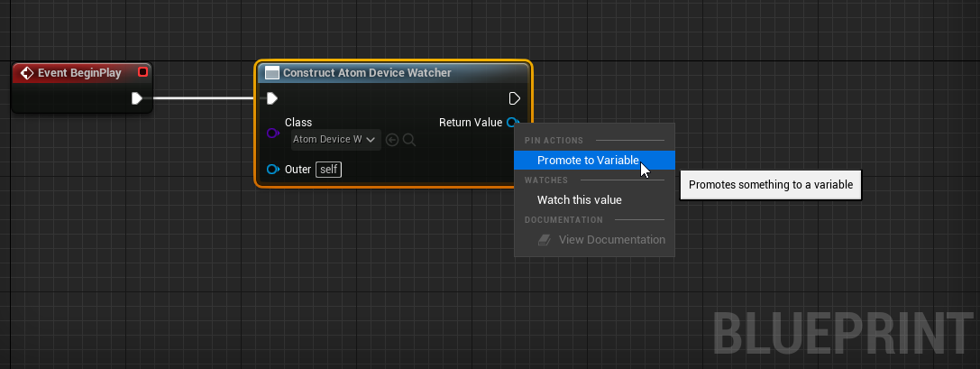This screenshot has height=369, width=980.
Task: Click the use selected asset arrow icon
Action: [392, 140]
